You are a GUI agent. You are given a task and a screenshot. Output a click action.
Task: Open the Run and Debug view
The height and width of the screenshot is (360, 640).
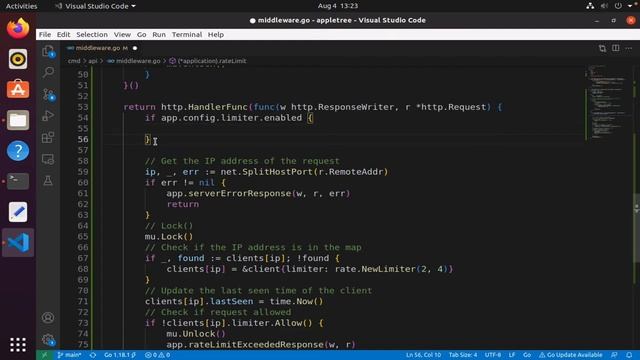pos(48,116)
